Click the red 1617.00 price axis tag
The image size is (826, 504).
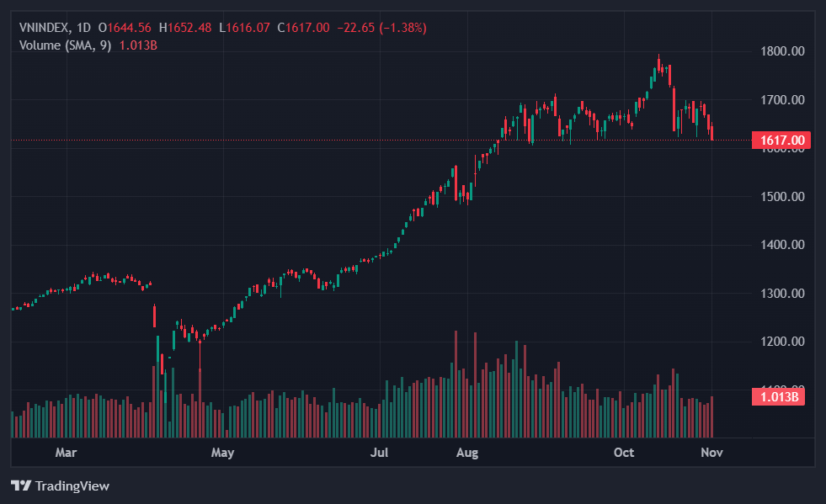click(x=782, y=141)
